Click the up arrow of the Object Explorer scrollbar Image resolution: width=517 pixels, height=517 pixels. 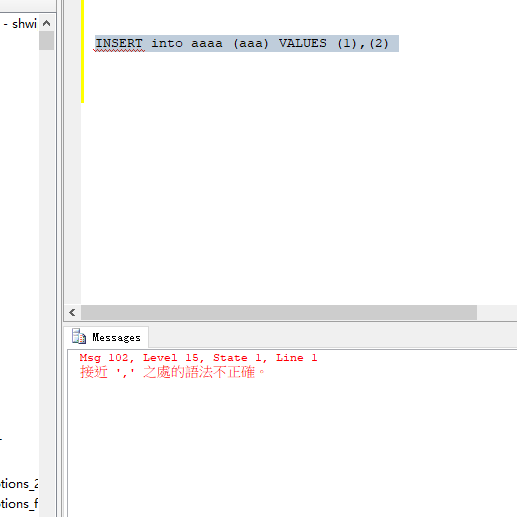point(47,23)
